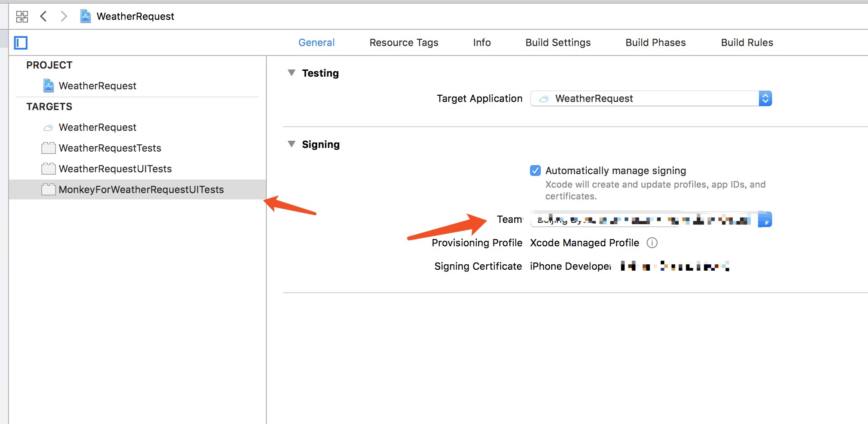Go forward with the right chevron
This screenshot has height=424, width=868.
[x=64, y=17]
